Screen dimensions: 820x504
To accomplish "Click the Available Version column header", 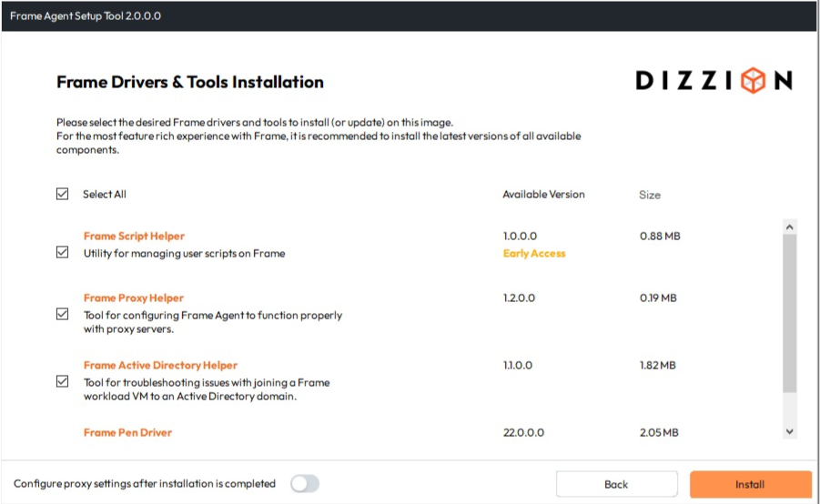I will [x=543, y=195].
